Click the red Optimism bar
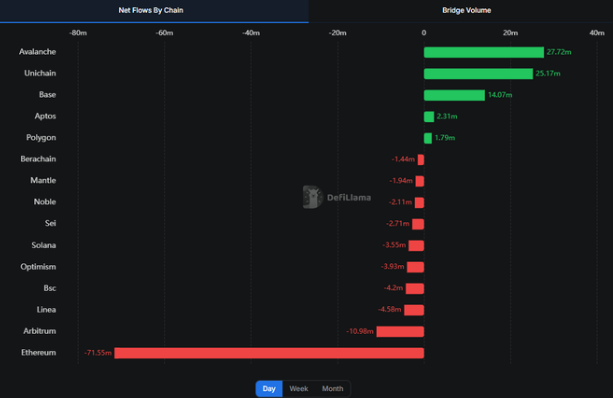Image resolution: width=613 pixels, height=398 pixels. pyautogui.click(x=415, y=267)
